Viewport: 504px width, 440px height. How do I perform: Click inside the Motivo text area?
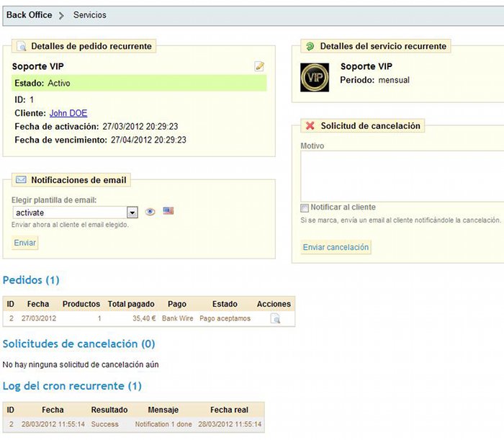(402, 176)
